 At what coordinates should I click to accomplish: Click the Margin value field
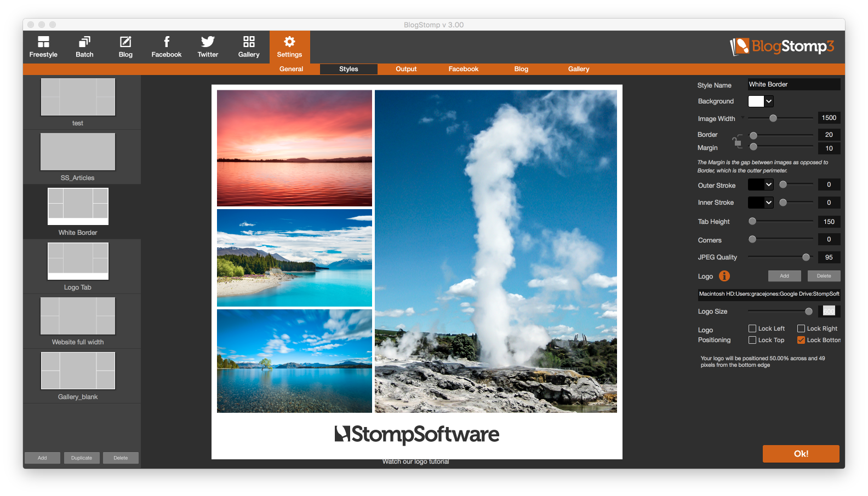click(829, 148)
